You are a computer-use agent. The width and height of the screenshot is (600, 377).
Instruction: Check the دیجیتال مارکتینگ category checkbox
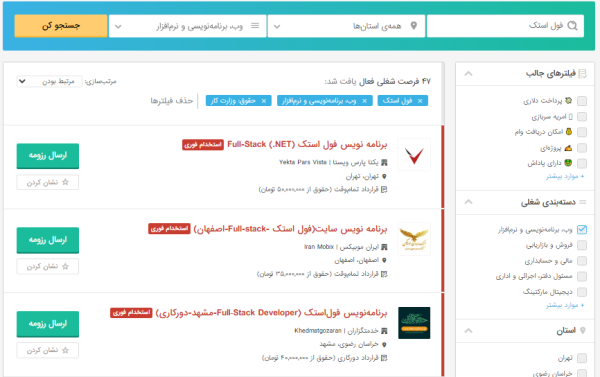coord(582,292)
